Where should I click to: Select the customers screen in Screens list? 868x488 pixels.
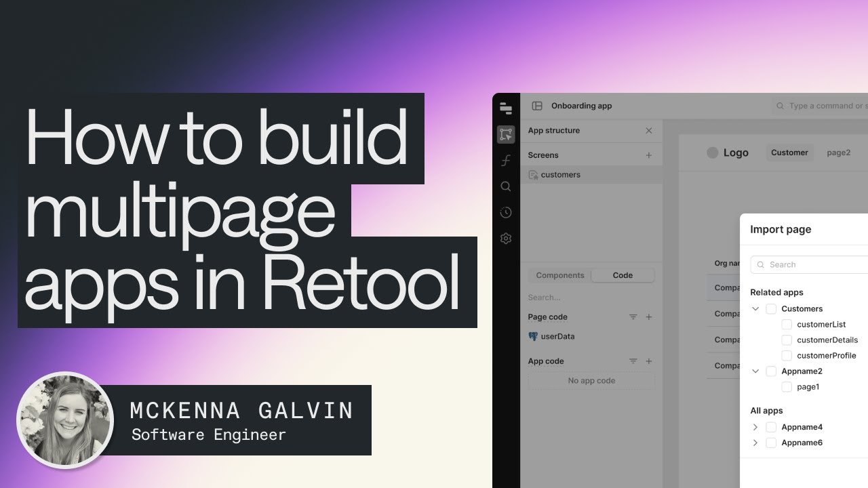click(591, 175)
